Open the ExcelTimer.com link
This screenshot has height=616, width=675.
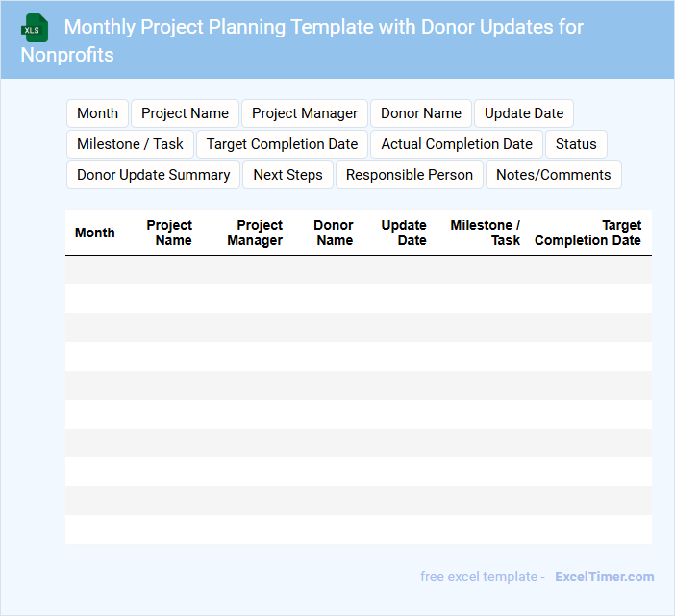(x=605, y=577)
